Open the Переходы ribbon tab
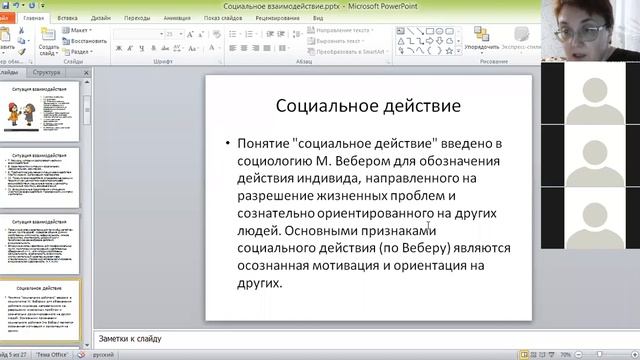 [x=137, y=18]
